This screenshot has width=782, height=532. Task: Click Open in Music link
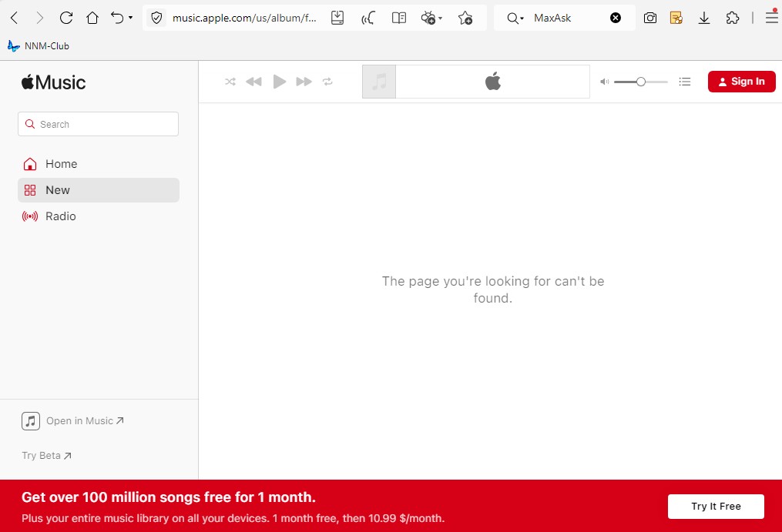(73, 421)
